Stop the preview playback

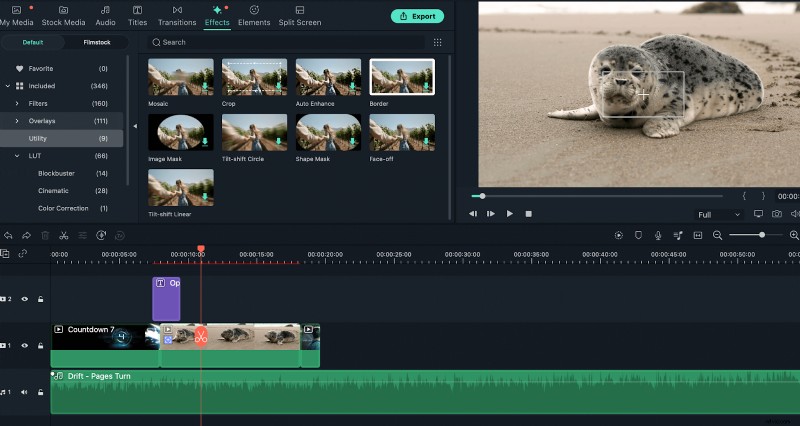529,214
